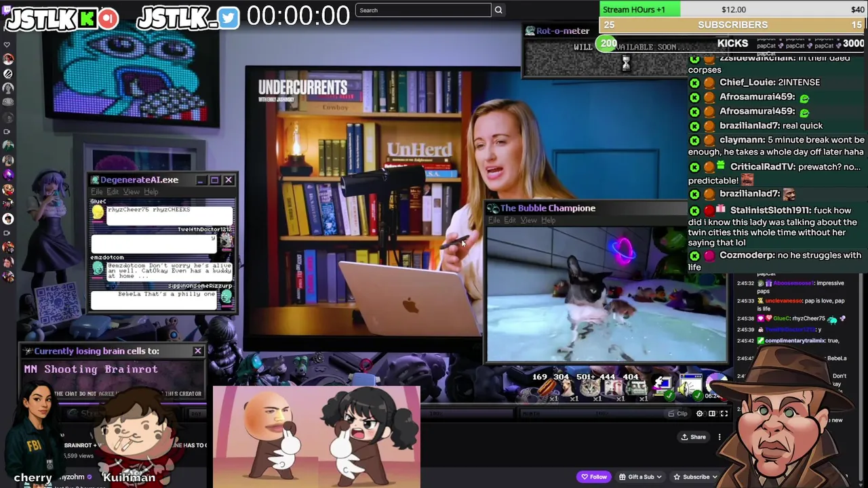Screen dimensions: 868x488
Task: Click the speaker icon with green checkmark
Action: (x=690, y=387)
